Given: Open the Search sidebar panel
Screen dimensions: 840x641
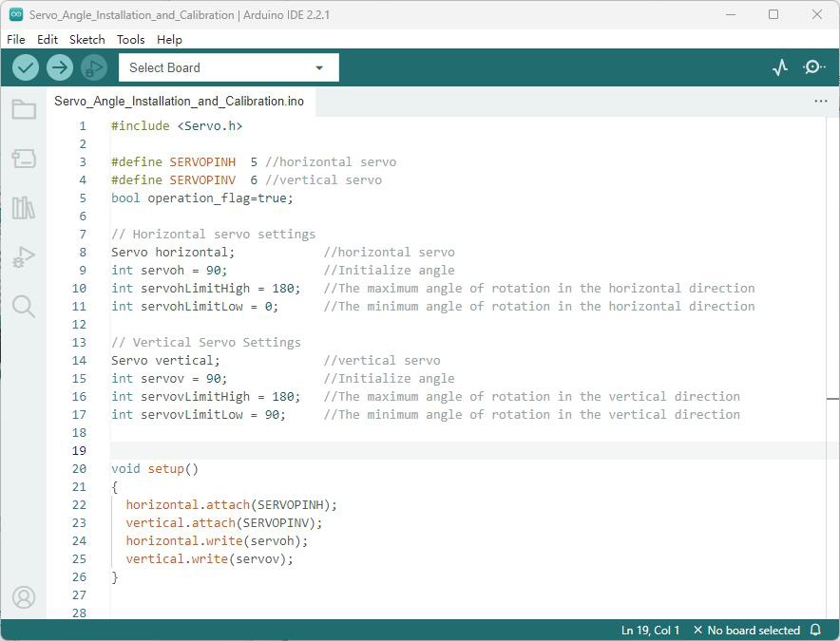Looking at the screenshot, I should (24, 307).
